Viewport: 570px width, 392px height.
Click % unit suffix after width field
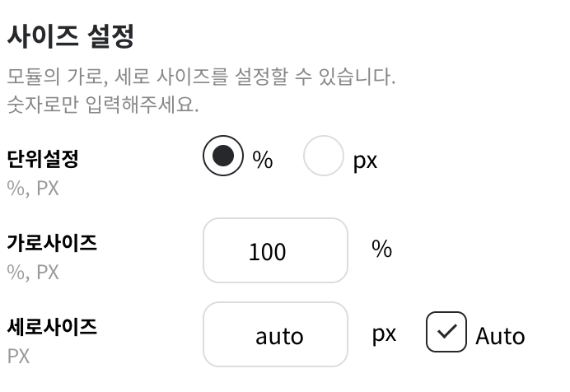[381, 249]
